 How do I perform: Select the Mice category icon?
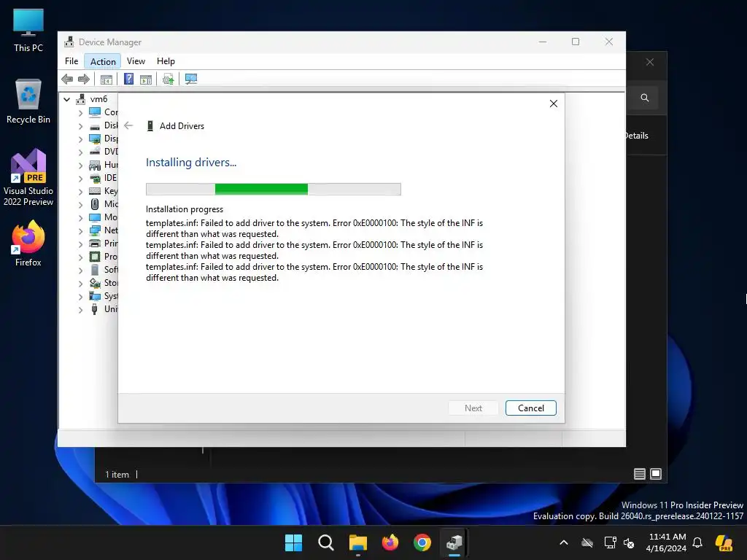[x=95, y=204]
